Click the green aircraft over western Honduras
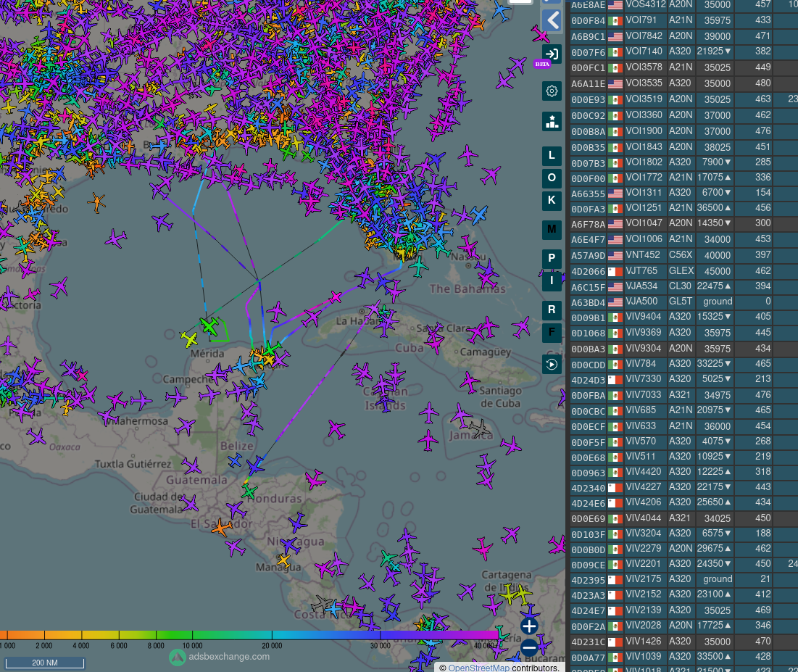Viewport: 798px width, 672px height. [x=249, y=491]
